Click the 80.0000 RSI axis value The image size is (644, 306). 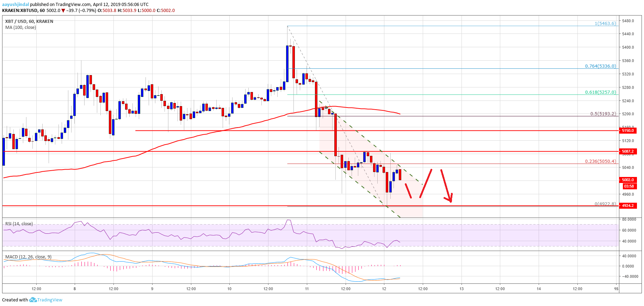tap(629, 219)
